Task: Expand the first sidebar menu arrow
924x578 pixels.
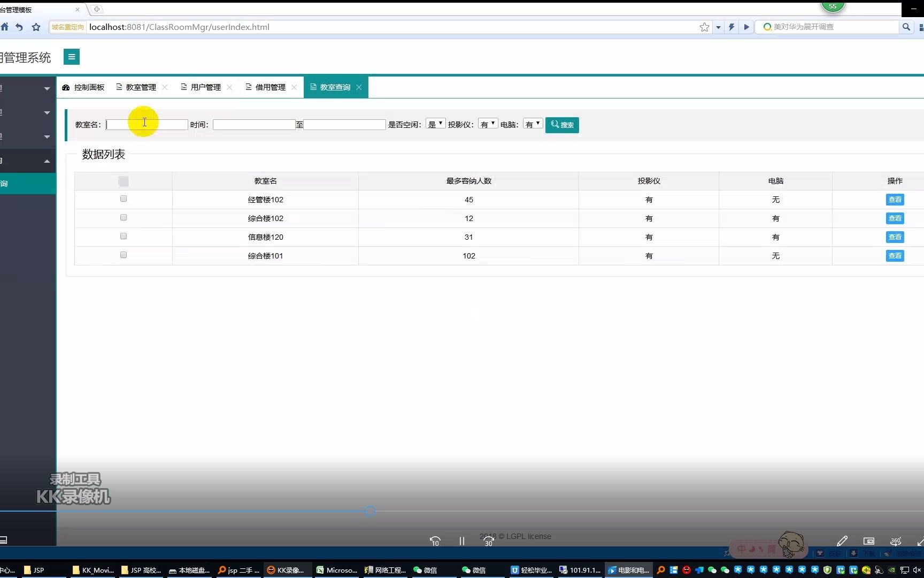Action: (x=47, y=88)
